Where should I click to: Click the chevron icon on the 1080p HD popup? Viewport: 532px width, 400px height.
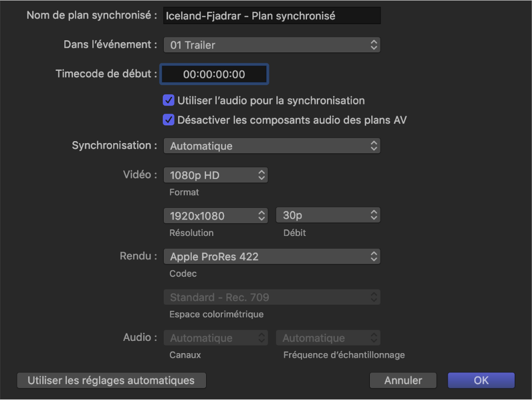pyautogui.click(x=261, y=175)
